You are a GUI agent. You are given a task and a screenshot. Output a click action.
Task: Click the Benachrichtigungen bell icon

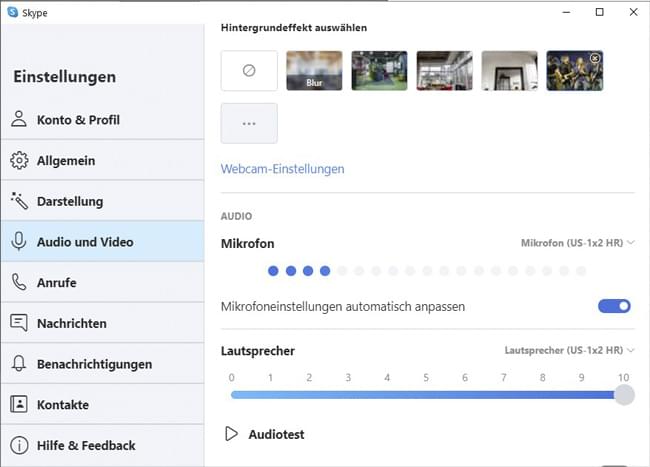(19, 363)
